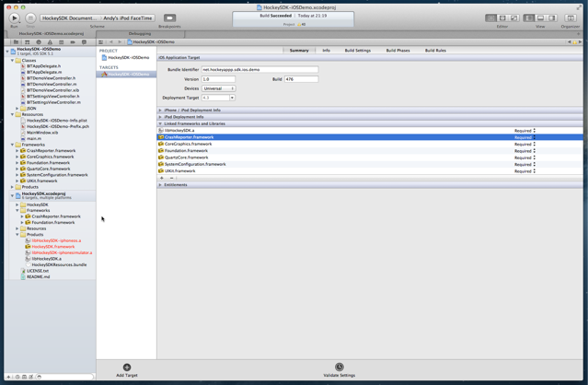Viewport: 588px width, 385px height.
Task: Select MainWindow.xib in navigator
Action: pyautogui.click(x=42, y=133)
